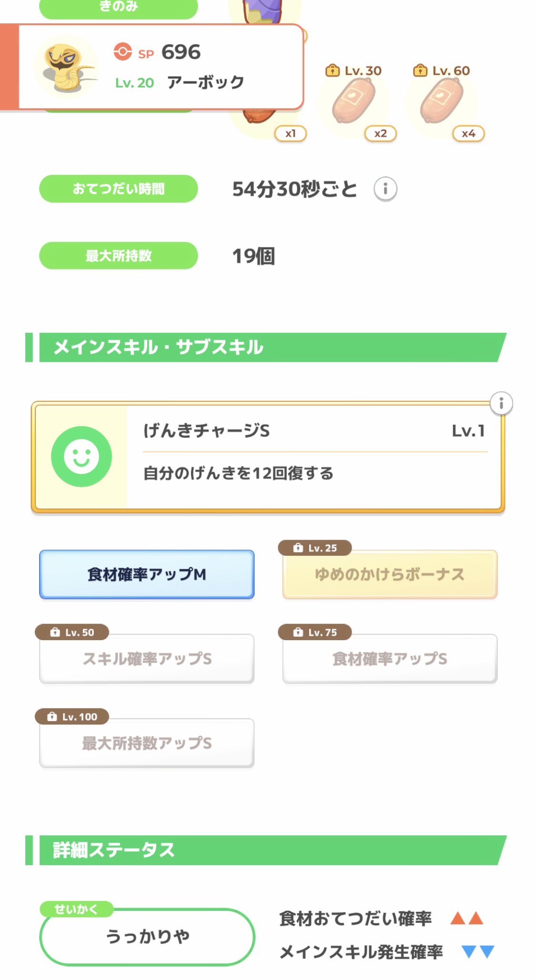
Task: Open main skill info icon
Action: point(501,404)
